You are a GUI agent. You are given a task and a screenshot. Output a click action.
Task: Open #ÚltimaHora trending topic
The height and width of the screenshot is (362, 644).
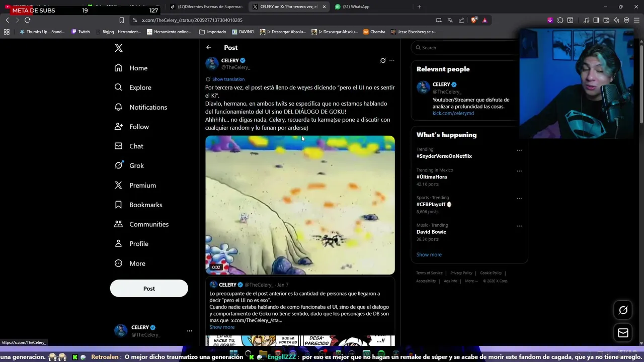432,177
